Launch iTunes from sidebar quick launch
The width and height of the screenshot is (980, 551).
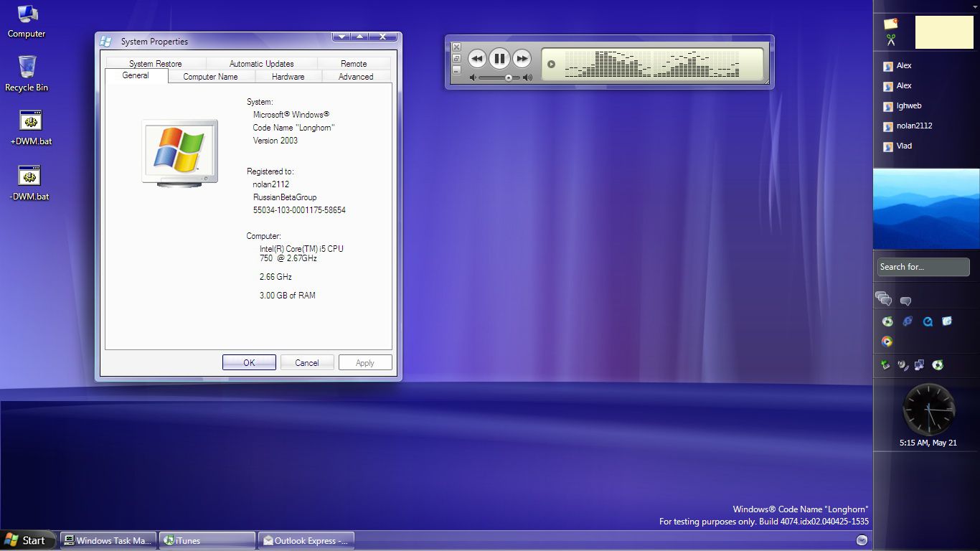(x=887, y=321)
